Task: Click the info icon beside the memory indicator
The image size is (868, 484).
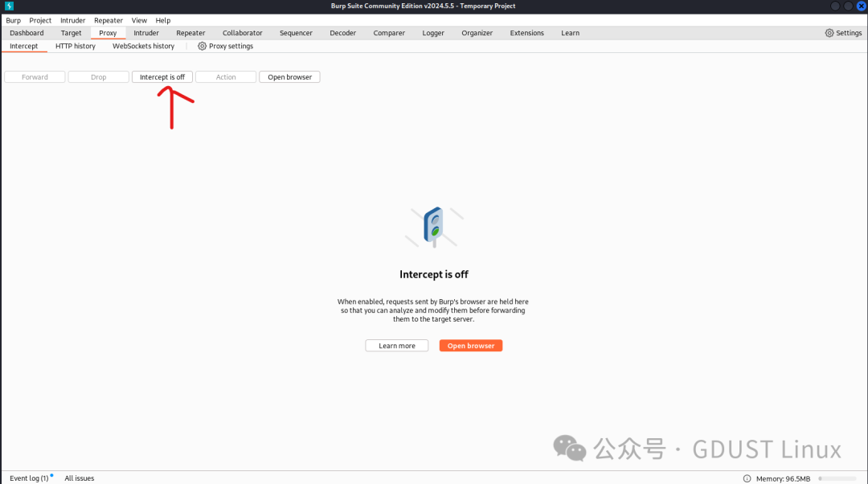Action: click(x=746, y=478)
